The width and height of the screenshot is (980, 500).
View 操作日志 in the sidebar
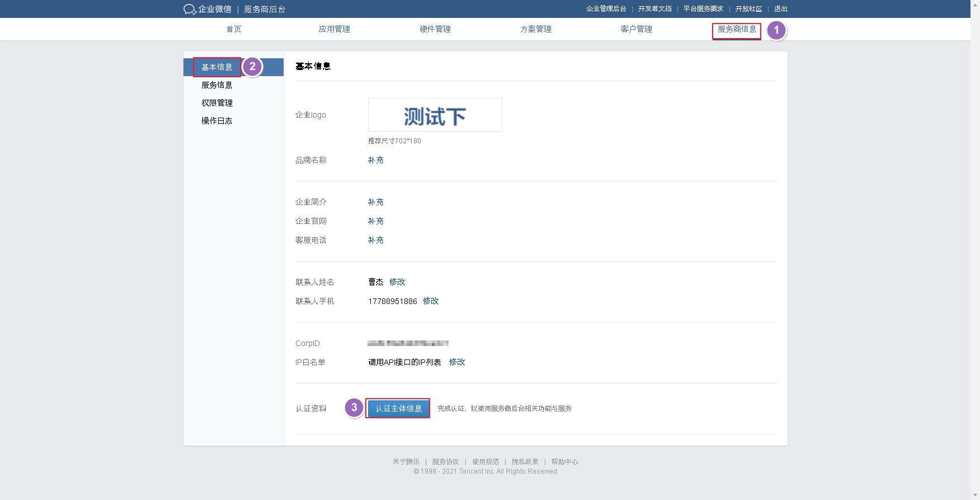(217, 121)
